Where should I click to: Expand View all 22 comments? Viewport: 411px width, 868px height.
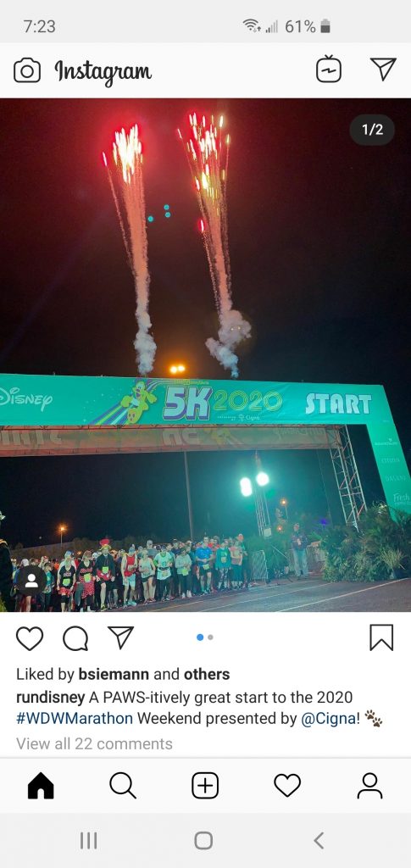click(95, 743)
